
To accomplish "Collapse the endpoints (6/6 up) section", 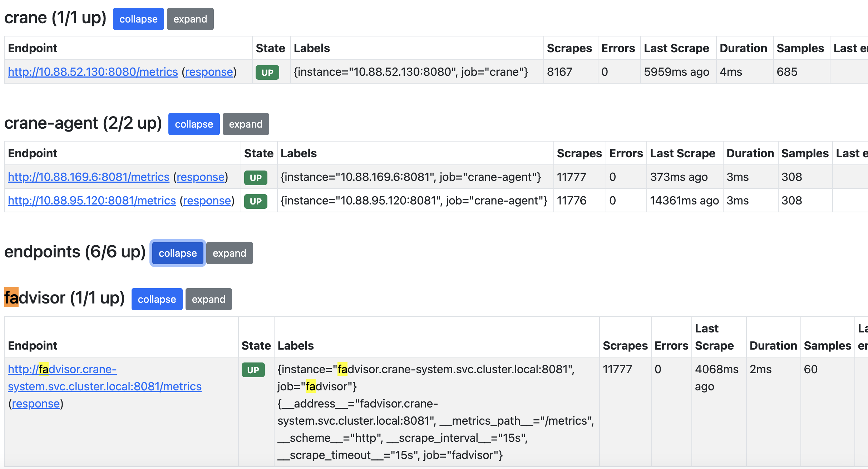I will point(177,253).
